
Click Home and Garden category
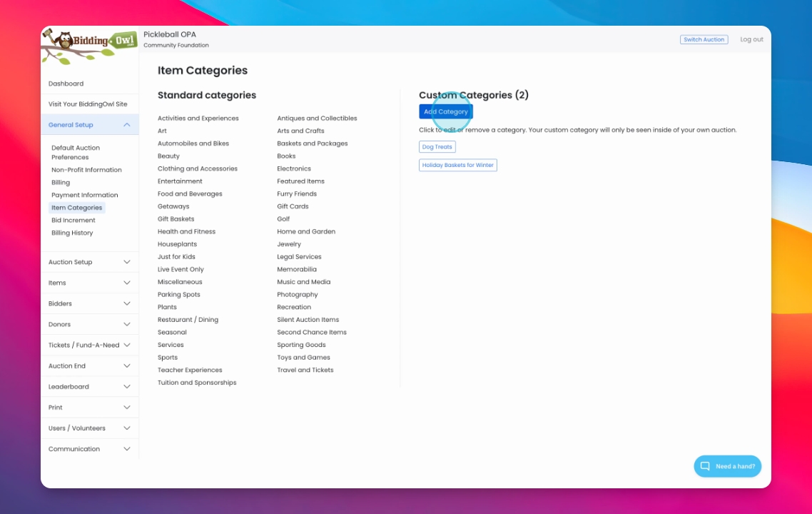[x=306, y=231]
